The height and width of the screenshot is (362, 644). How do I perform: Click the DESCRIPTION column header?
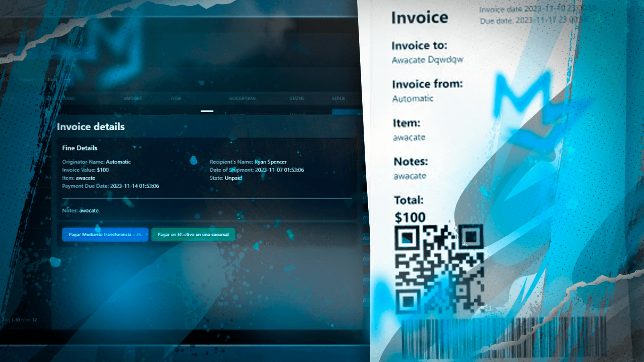click(x=242, y=99)
